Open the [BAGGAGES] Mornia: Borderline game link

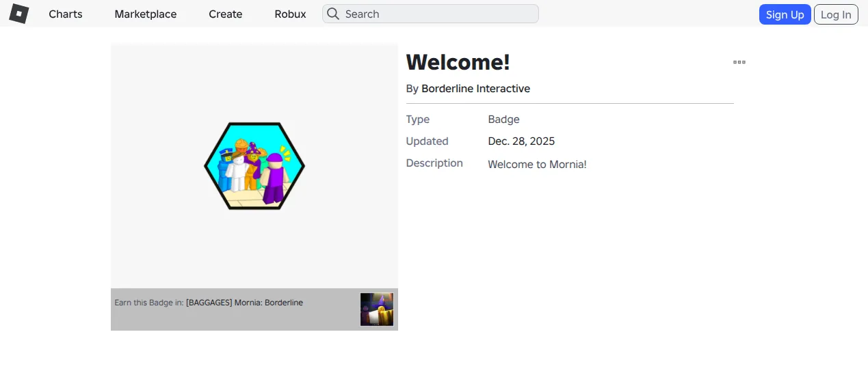click(x=244, y=303)
